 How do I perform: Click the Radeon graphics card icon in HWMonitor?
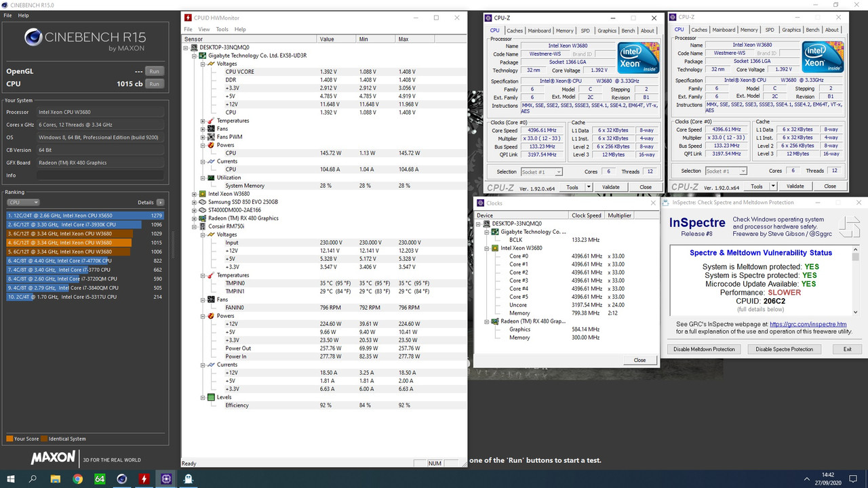pyautogui.click(x=203, y=218)
